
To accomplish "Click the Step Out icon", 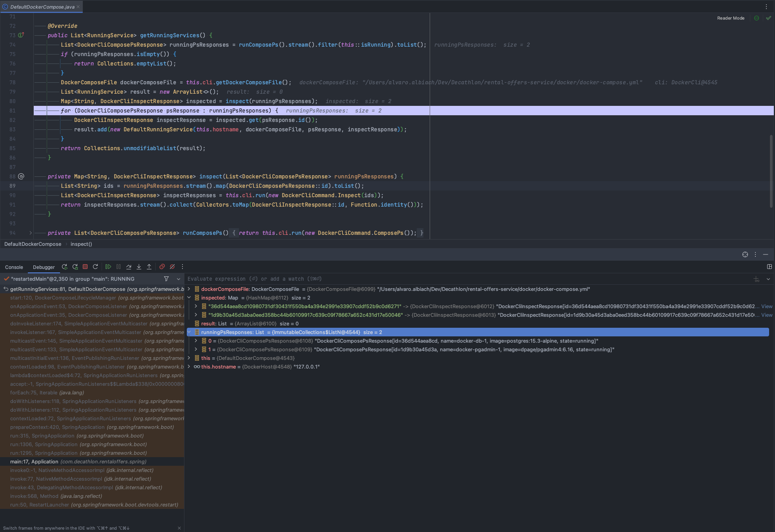I will [x=149, y=267].
